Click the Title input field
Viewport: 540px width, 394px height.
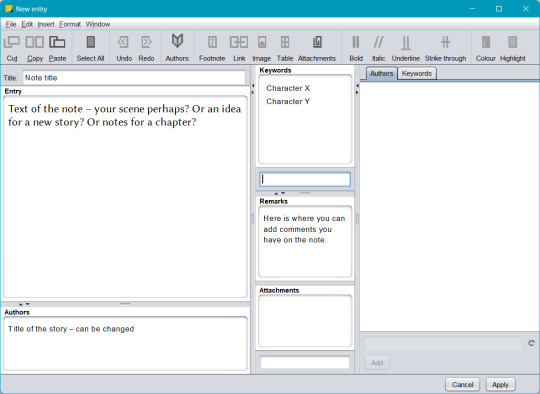click(x=134, y=77)
